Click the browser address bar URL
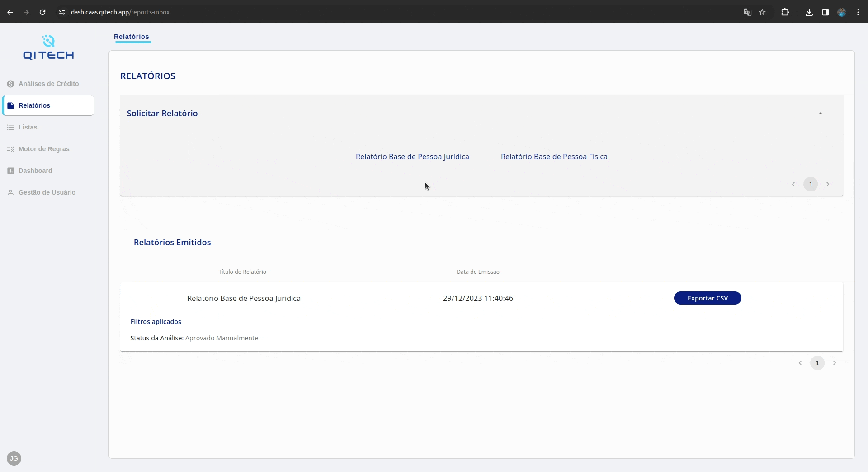 coord(120,12)
